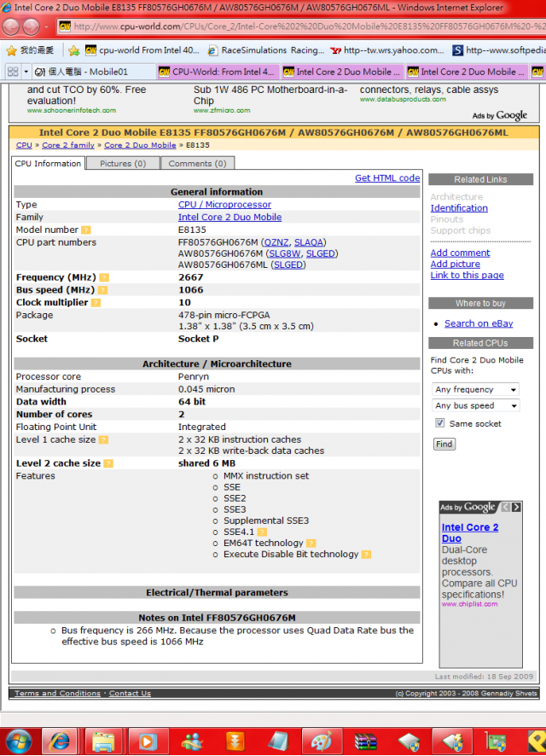Click the browser Back arrow button
546x756 pixels.
click(10, 27)
